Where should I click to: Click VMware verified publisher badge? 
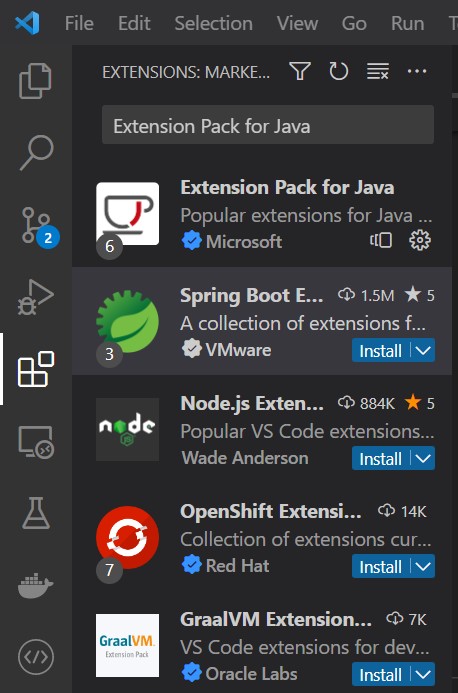tap(191, 349)
